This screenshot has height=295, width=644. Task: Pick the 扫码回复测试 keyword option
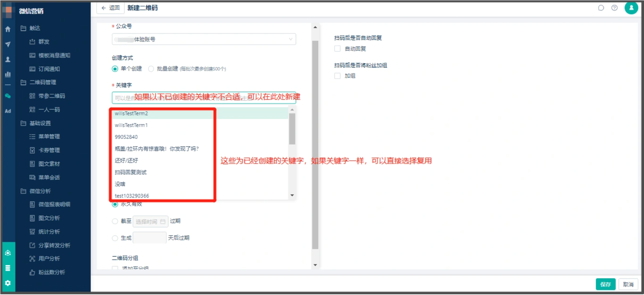(199, 172)
